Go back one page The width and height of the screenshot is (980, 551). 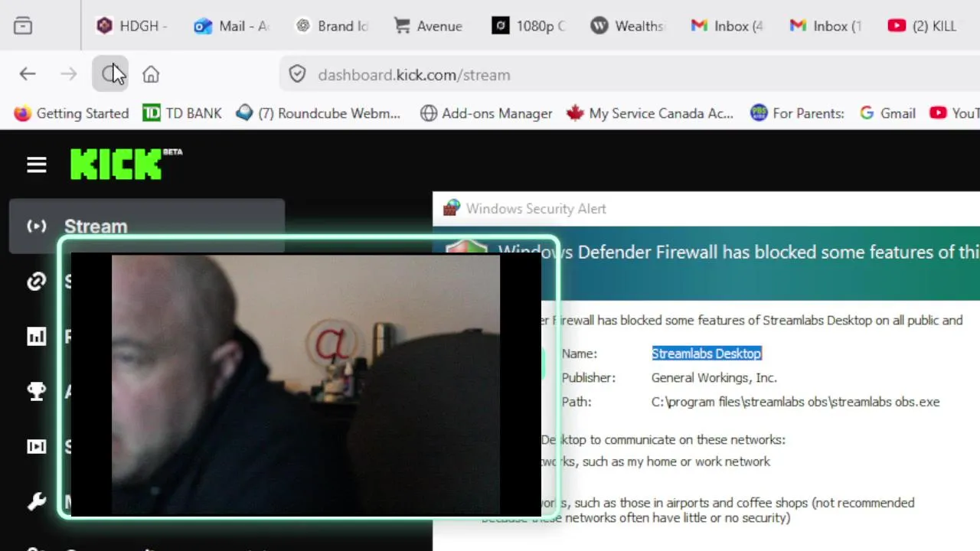(x=28, y=74)
